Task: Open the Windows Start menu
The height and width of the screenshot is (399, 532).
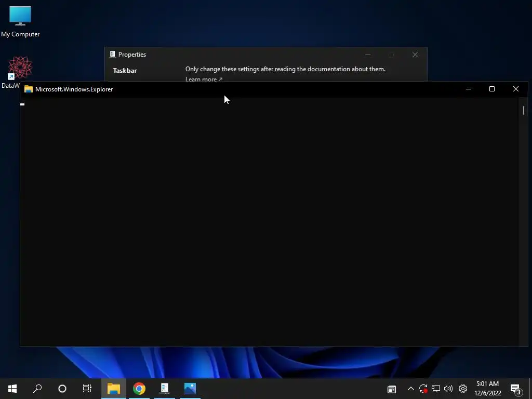Action: point(12,389)
